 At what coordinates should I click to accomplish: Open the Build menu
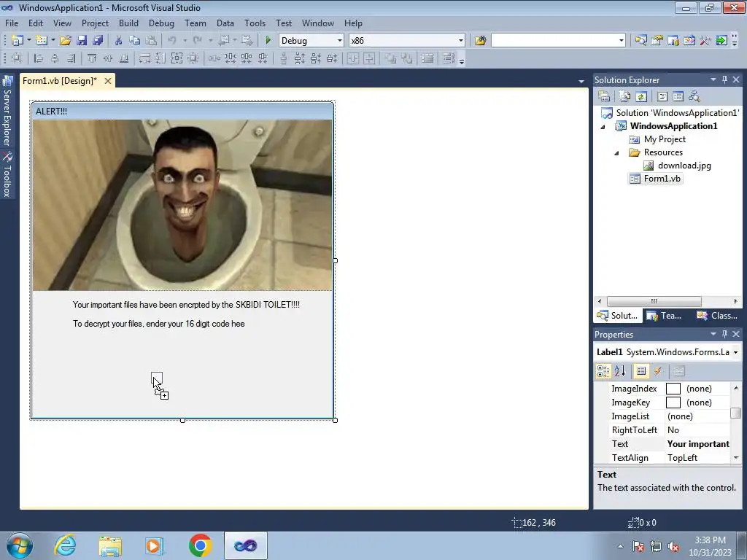(128, 23)
